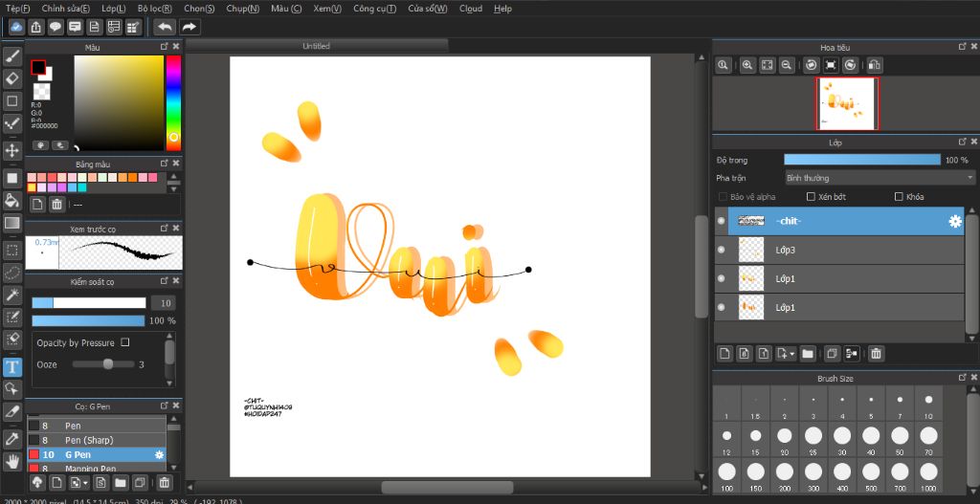Click zoom in icon in Navigator

(x=746, y=65)
